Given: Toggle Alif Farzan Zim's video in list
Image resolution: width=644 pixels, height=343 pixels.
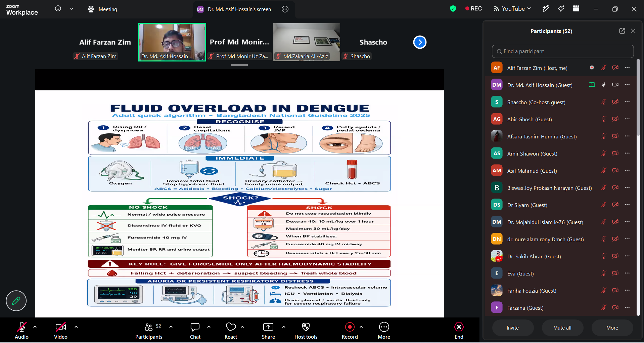Looking at the screenshot, I should [615, 68].
